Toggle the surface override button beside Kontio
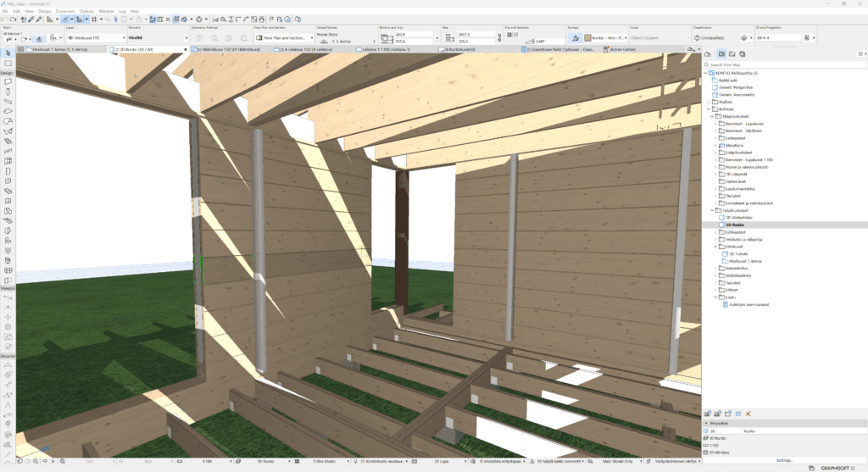Viewport: 868px width, 472px height. (x=575, y=38)
